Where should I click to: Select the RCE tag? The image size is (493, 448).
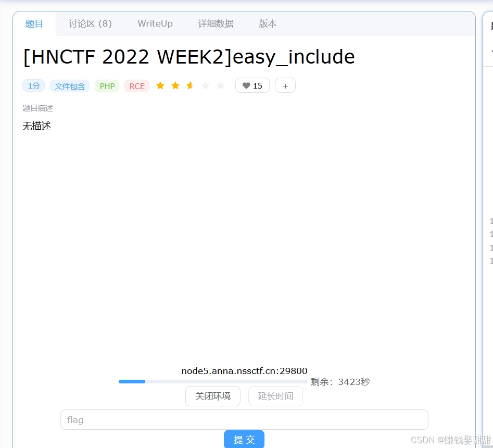coord(137,86)
